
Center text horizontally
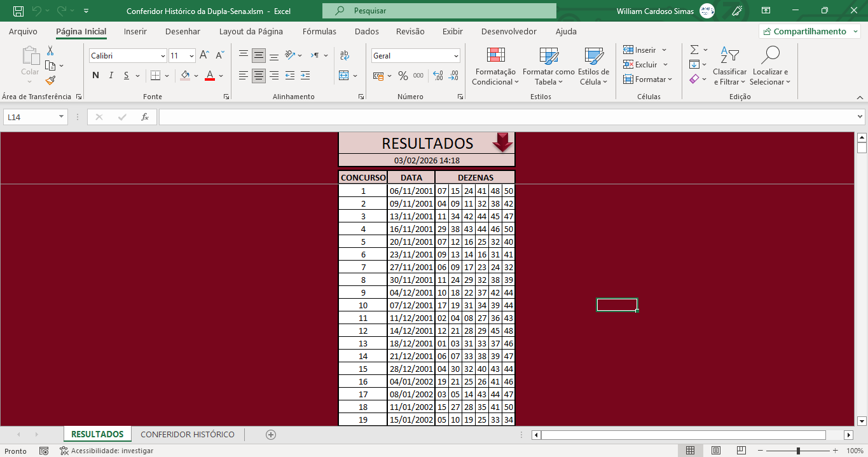tap(259, 76)
